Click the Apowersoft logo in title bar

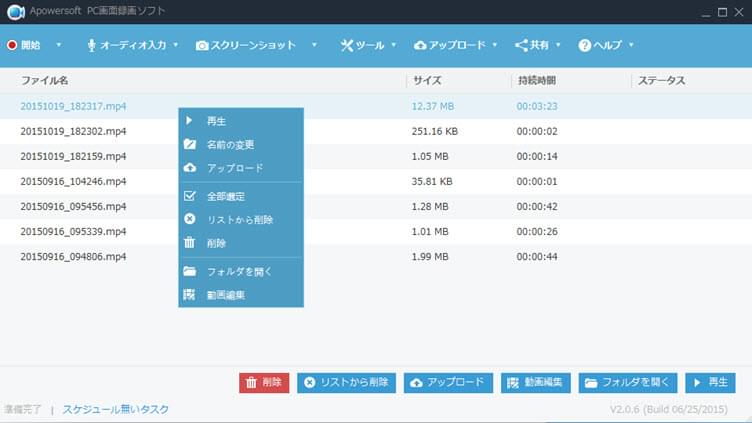15,12
